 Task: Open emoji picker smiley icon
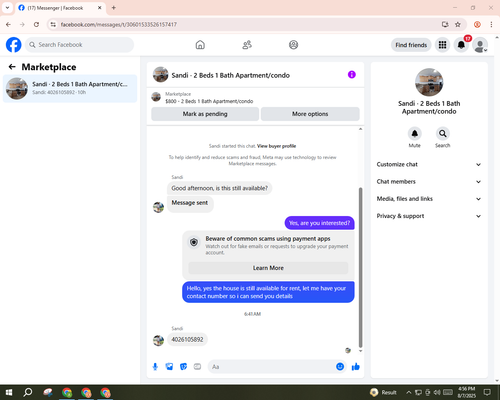(340, 367)
